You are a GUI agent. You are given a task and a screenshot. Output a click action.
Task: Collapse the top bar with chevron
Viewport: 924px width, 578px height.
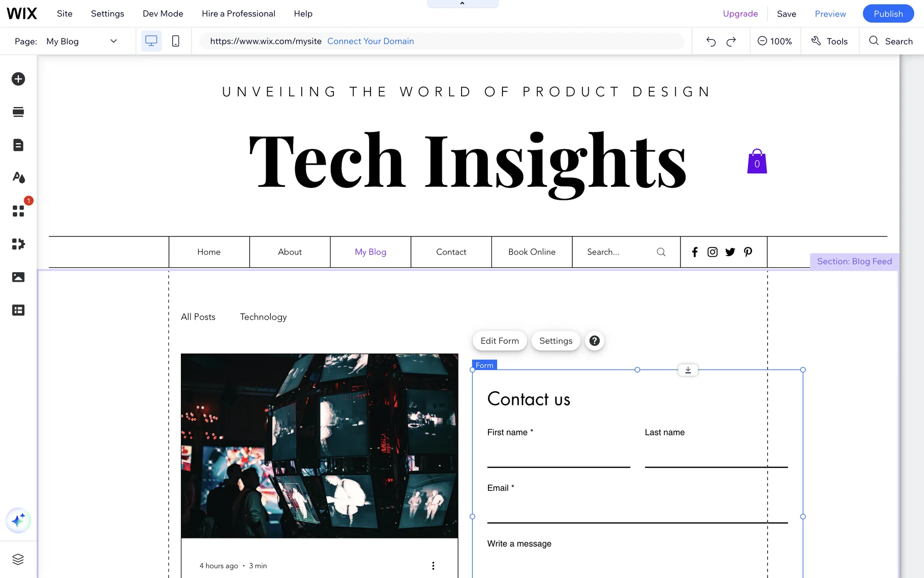462,4
